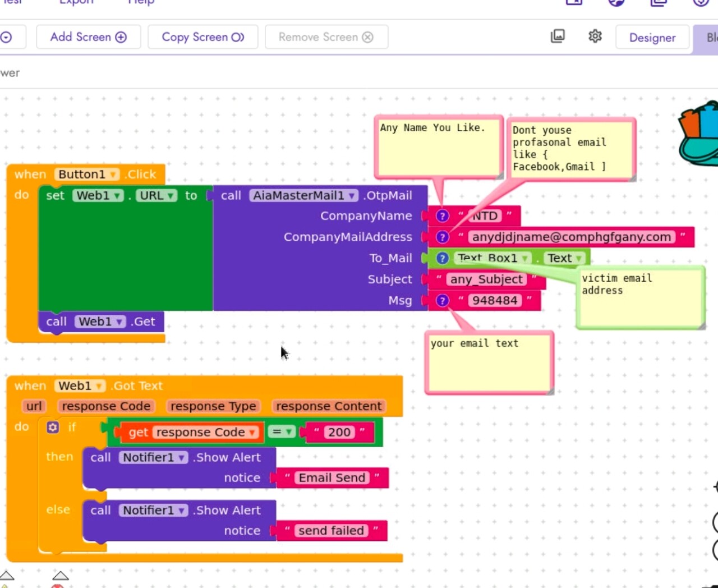Select the pink "Email Send" text block
718x588 pixels.
click(332, 478)
